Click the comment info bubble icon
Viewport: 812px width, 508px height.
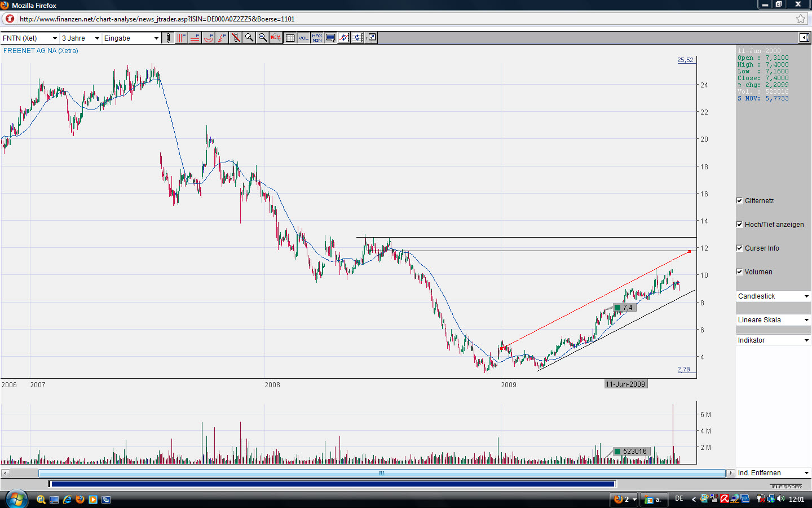pyautogui.click(x=330, y=38)
